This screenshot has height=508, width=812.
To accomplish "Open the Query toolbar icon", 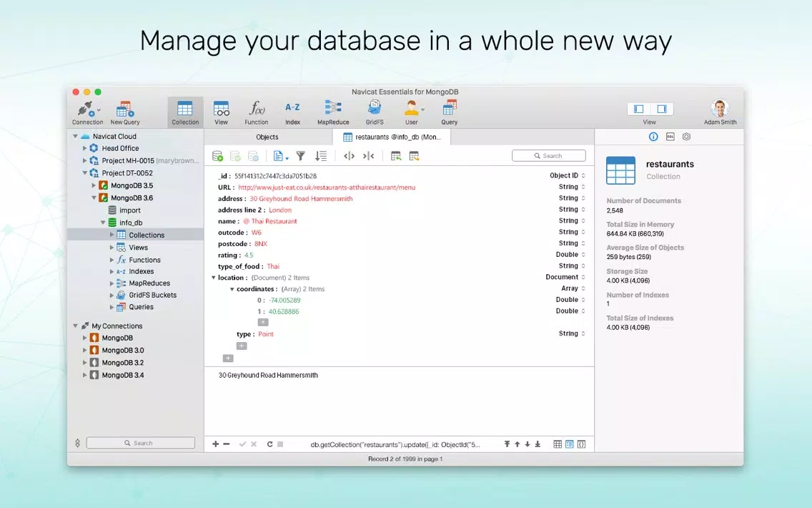I will 449,113.
